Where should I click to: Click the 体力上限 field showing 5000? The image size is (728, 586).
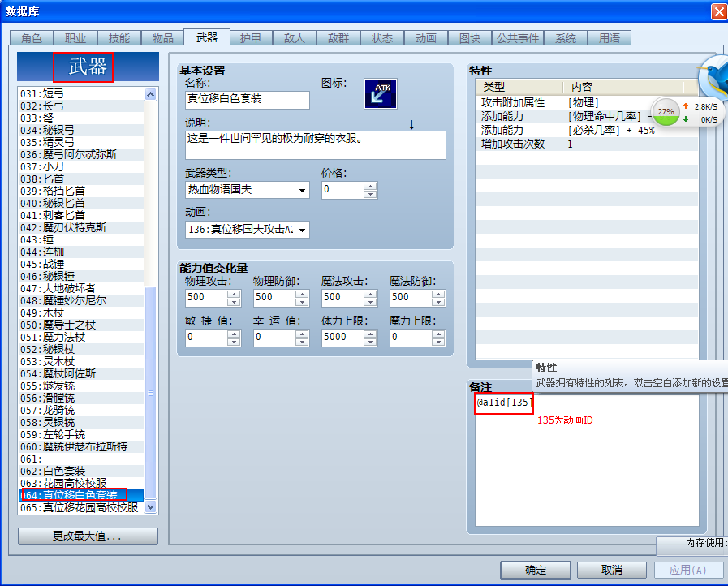342,338
